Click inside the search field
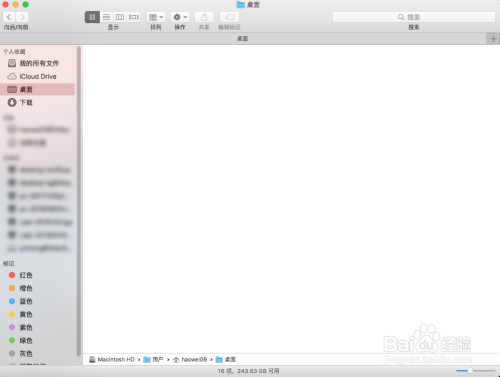Image resolution: width=500 pixels, height=377 pixels. [414, 17]
